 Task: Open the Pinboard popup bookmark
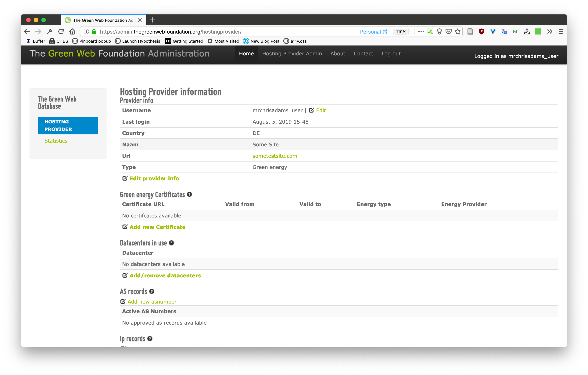(x=91, y=41)
